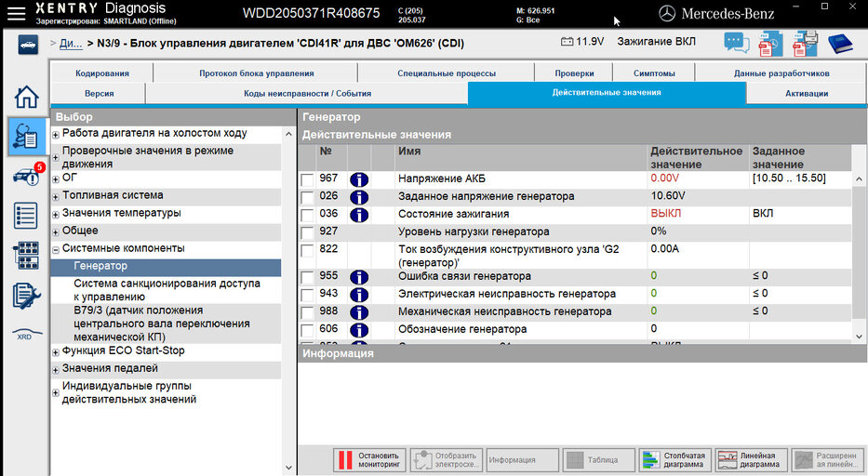
Task: Collapse the 'Системные компоненты' tree node
Action: tap(56, 249)
